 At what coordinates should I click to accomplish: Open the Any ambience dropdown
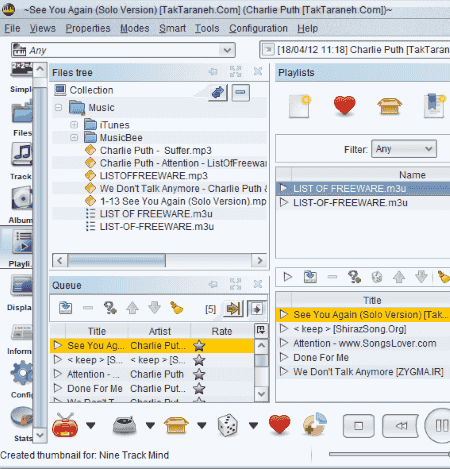[x=123, y=50]
